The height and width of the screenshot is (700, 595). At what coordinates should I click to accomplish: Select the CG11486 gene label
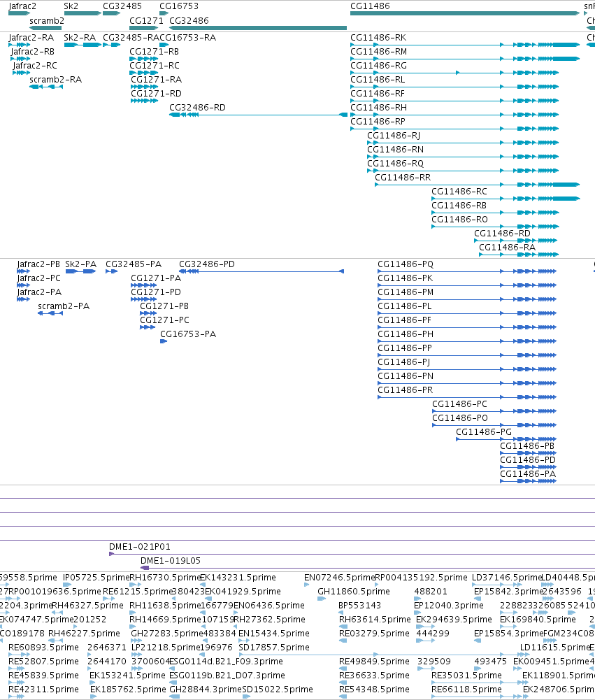coord(370,6)
